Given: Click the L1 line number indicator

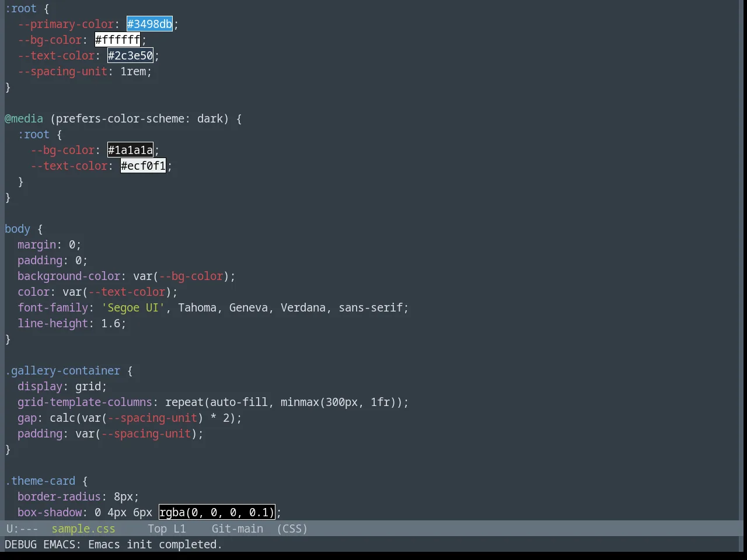Looking at the screenshot, I should (x=180, y=528).
